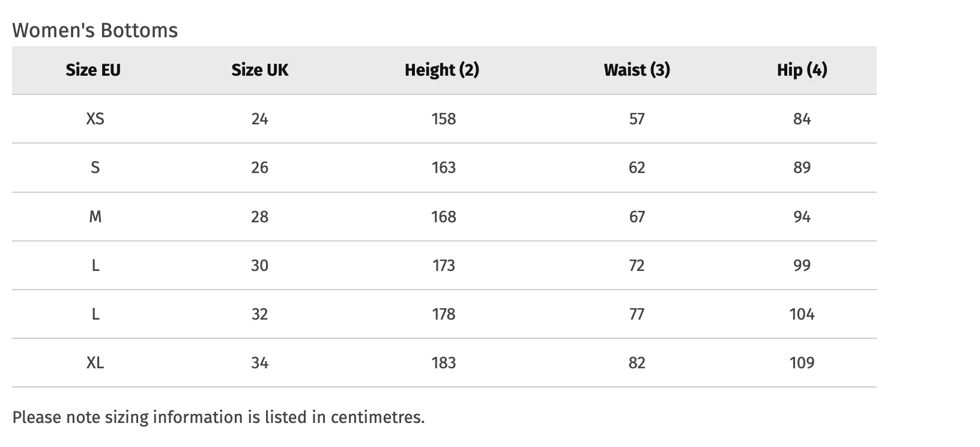
Task: Click the Hip (4) column header
Action: [x=802, y=70]
